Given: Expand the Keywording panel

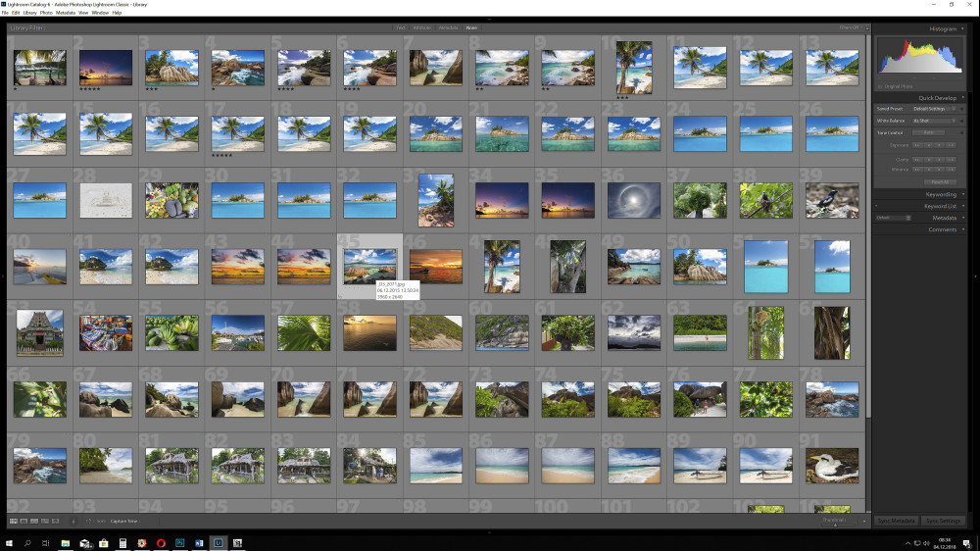Looking at the screenshot, I should point(963,194).
